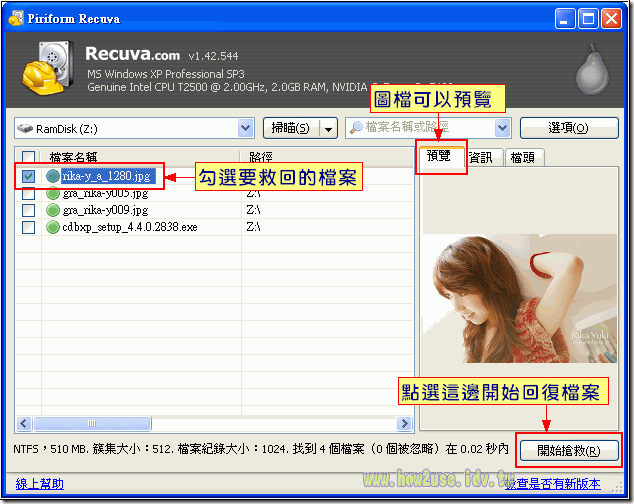Check the gra_rika-y009.jpg checkbox
634x504 pixels.
point(28,210)
